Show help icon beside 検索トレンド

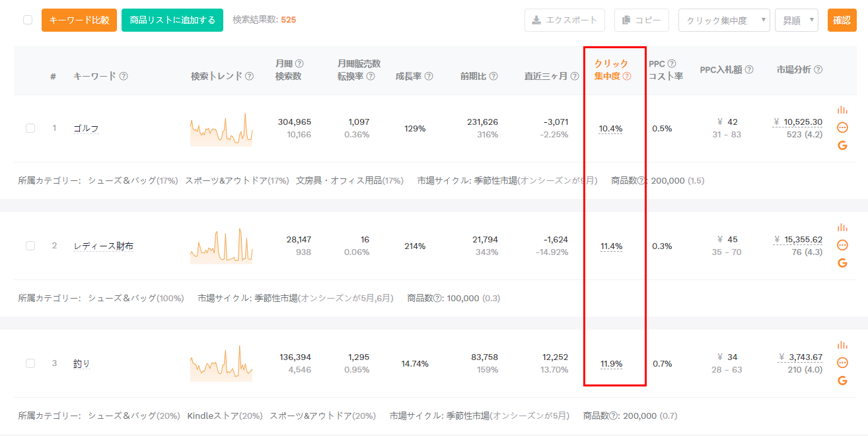249,76
